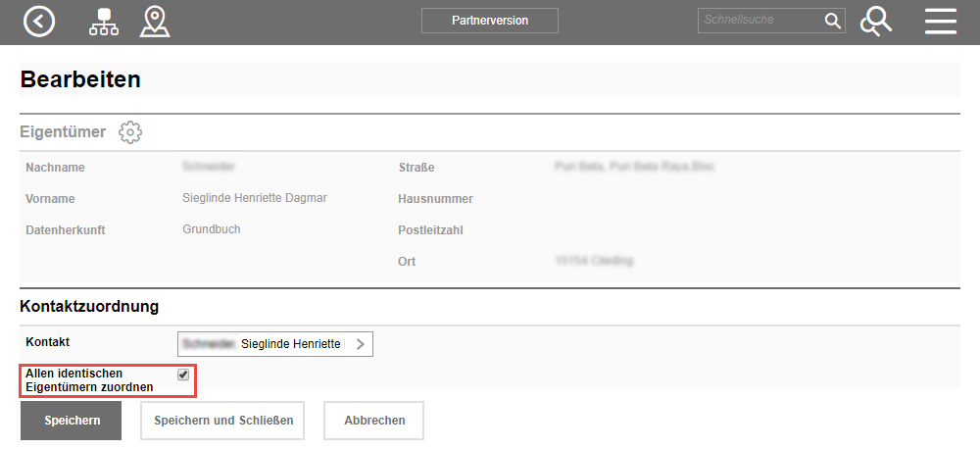Viewport: 980px width, 450px height.
Task: Click the 'Allen identischen Eigentümern zuordnen' label
Action: (x=89, y=380)
